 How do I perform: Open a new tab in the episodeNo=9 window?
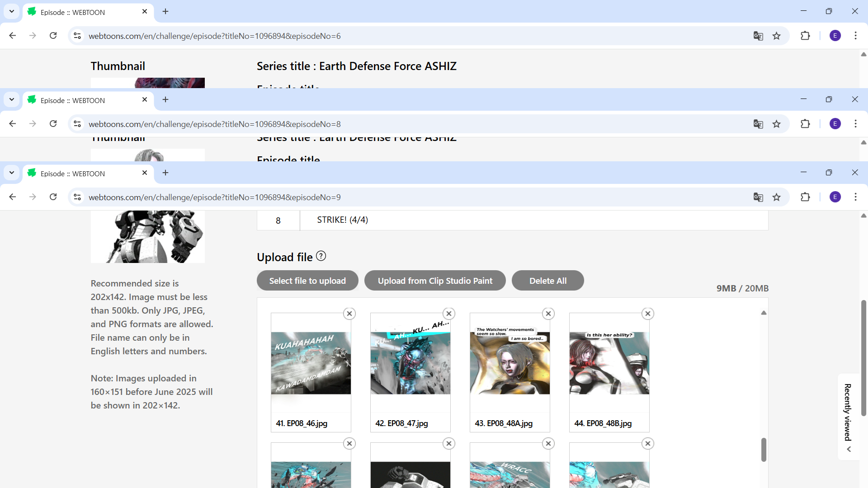click(x=165, y=173)
